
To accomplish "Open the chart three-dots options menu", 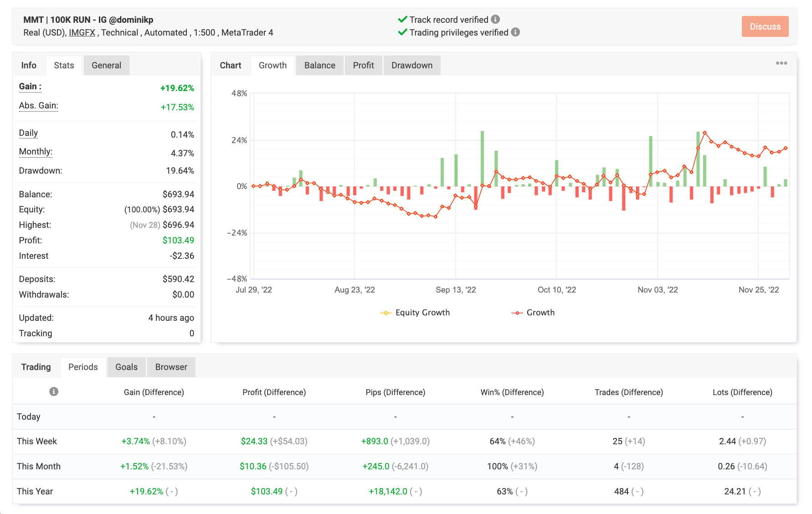I will point(781,63).
